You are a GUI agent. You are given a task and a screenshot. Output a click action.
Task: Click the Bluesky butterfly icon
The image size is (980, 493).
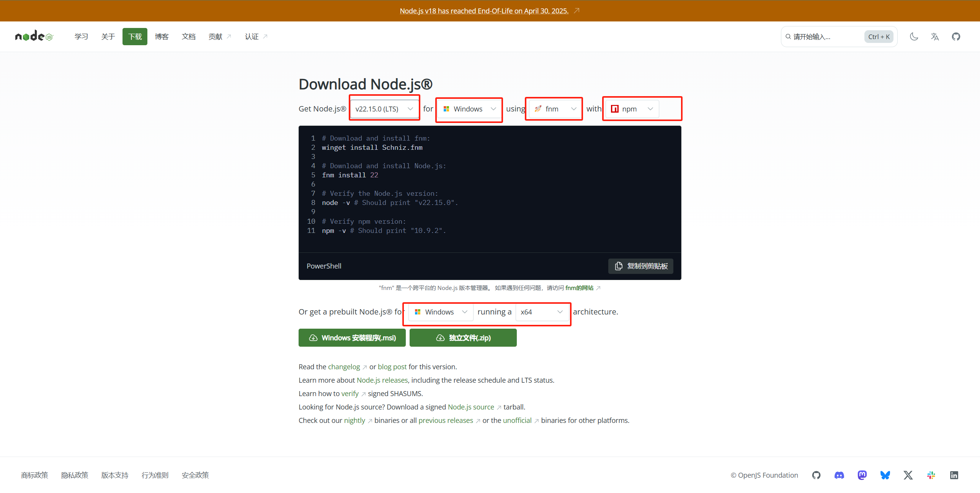click(x=885, y=475)
